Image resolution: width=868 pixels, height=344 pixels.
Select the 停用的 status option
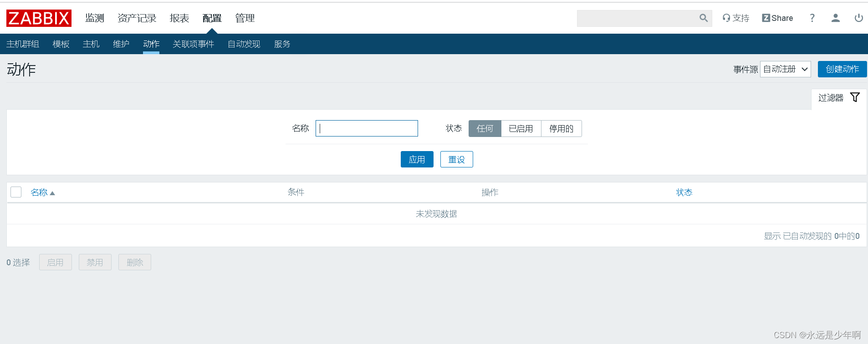pyautogui.click(x=561, y=129)
